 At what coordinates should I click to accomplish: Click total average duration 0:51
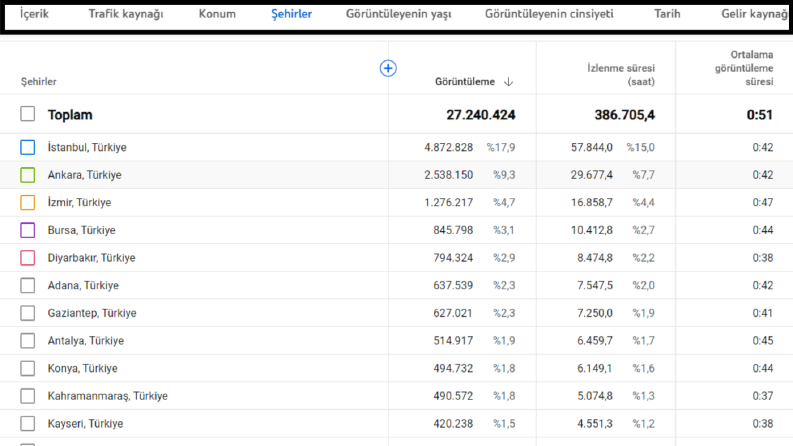pyautogui.click(x=760, y=115)
